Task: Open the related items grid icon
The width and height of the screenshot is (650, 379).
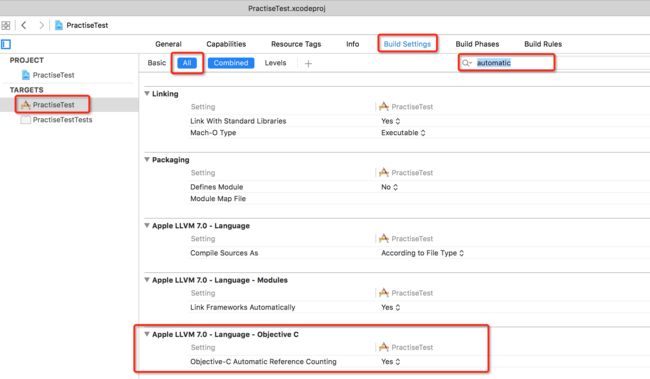Action: click(6, 25)
